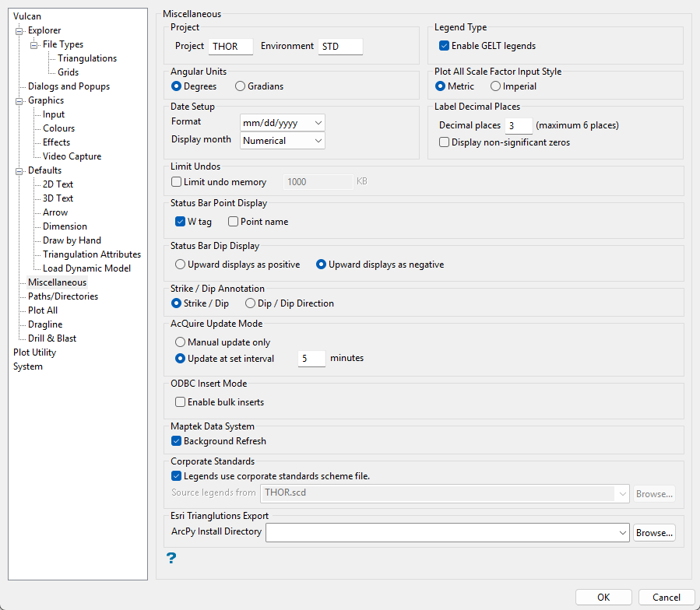Click the OK button
700x610 pixels.
point(603,597)
